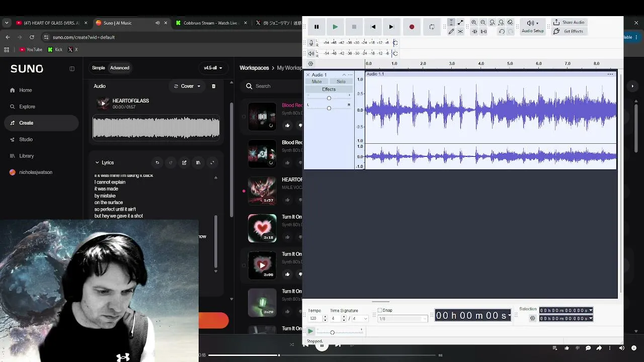This screenshot has width=644, height=362.
Task: Click the Undo icon in Audacity
Action: point(501,31)
